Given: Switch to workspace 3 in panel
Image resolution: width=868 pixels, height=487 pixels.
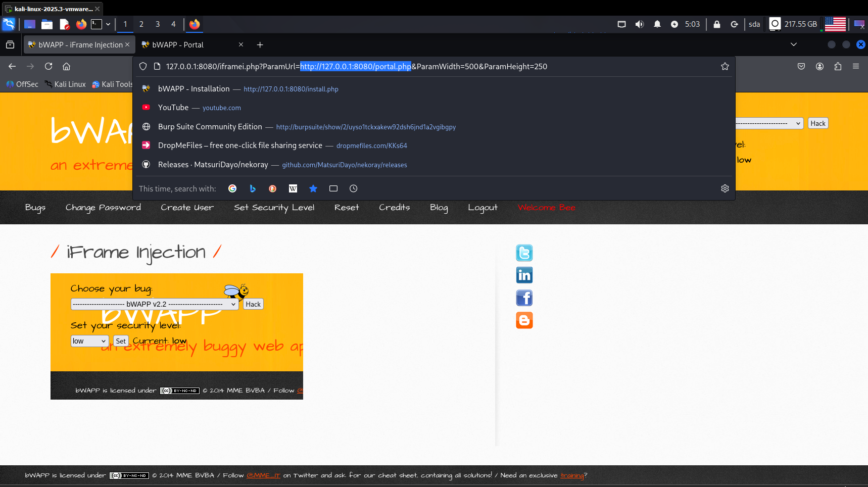Looking at the screenshot, I should coord(158,24).
